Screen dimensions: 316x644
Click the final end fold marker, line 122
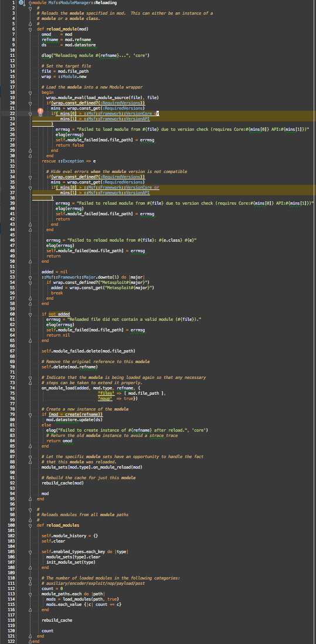[x=30, y=641]
